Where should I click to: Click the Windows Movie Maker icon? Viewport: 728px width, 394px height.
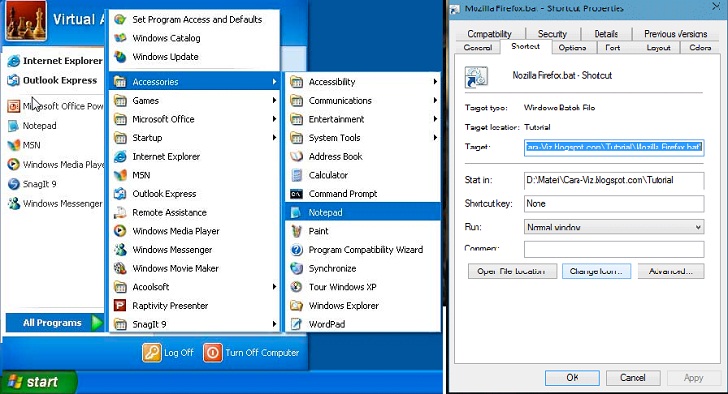click(x=120, y=268)
